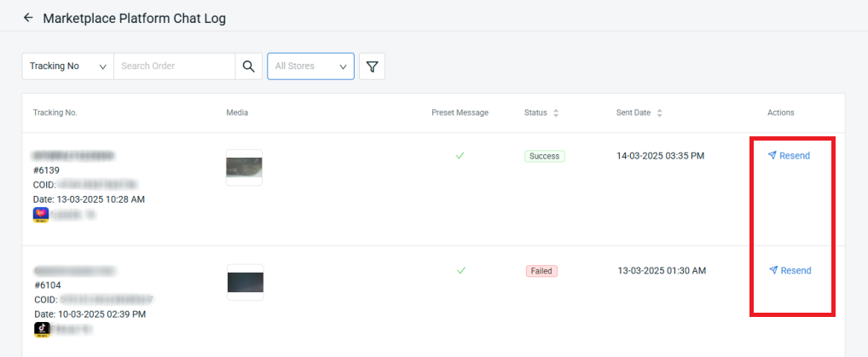Screen dimensions: 868x357
Task: Resend the failed message for order #6104
Action: point(790,270)
